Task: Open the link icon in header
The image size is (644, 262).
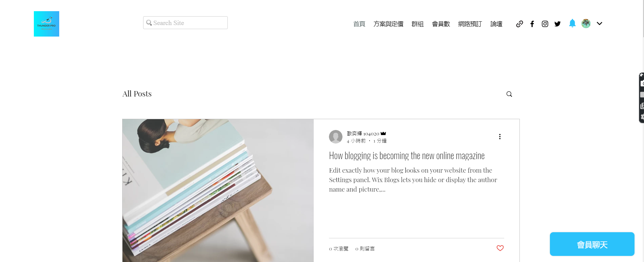Action: (519, 24)
